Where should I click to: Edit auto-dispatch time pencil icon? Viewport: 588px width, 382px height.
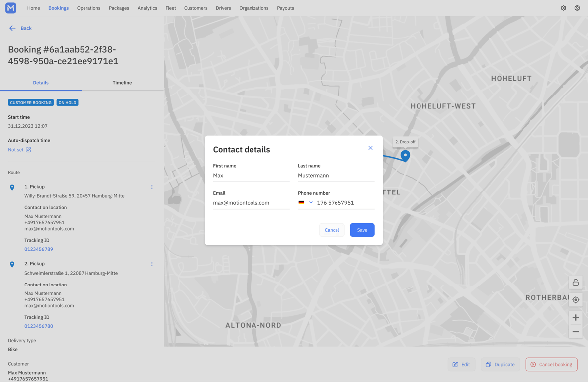point(28,149)
